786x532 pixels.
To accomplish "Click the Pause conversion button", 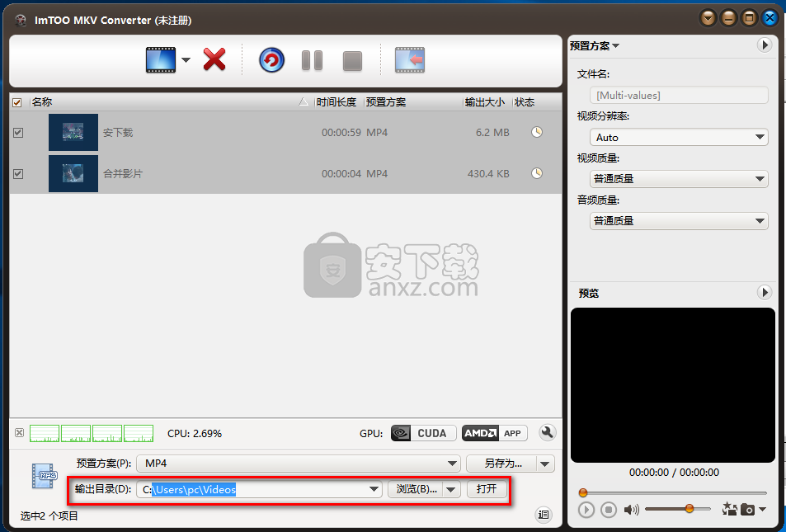I will pyautogui.click(x=312, y=61).
